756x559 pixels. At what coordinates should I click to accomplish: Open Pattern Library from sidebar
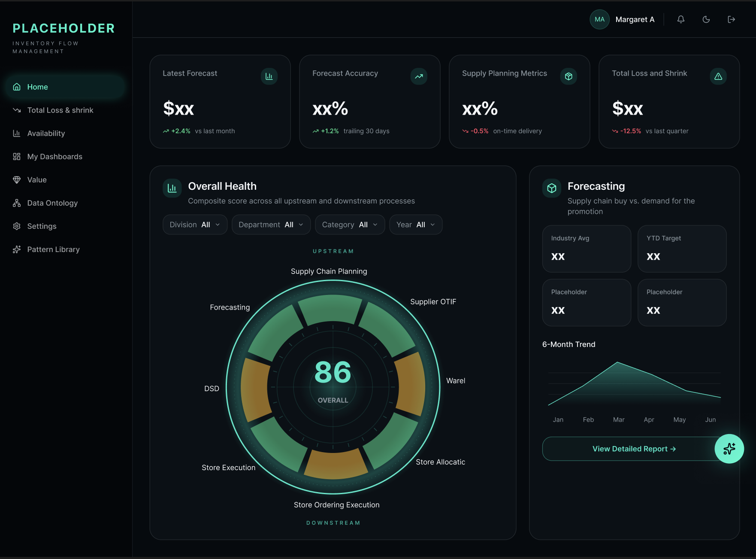point(66,249)
